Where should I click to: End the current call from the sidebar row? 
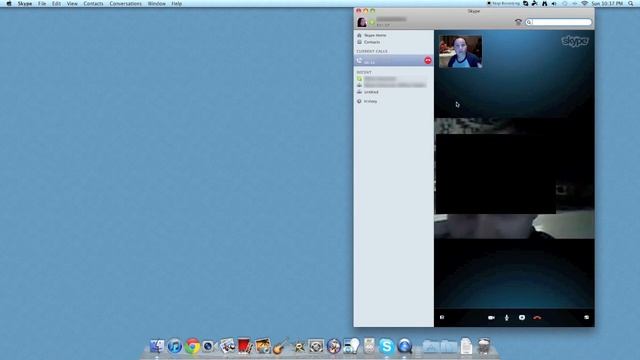tap(428, 60)
